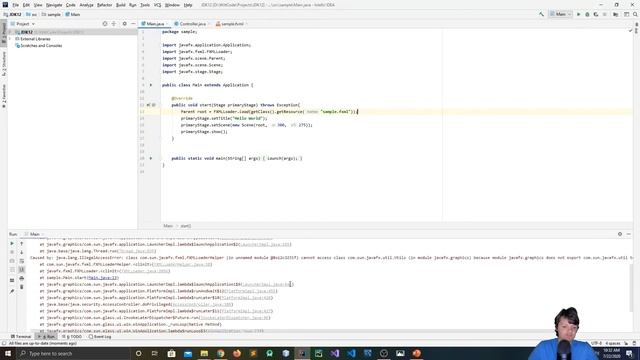Expand External Libraries node
Image resolution: width=640 pixels, height=360 pixels.
coord(11,39)
